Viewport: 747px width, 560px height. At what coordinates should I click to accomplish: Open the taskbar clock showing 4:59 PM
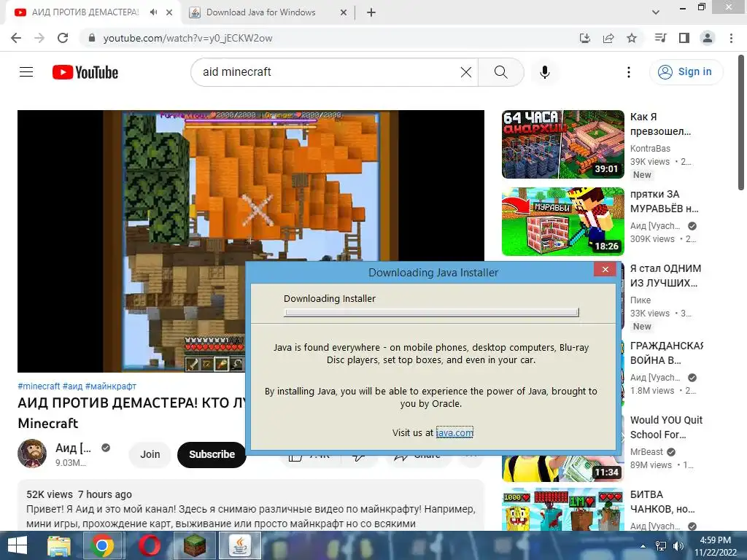point(715,546)
